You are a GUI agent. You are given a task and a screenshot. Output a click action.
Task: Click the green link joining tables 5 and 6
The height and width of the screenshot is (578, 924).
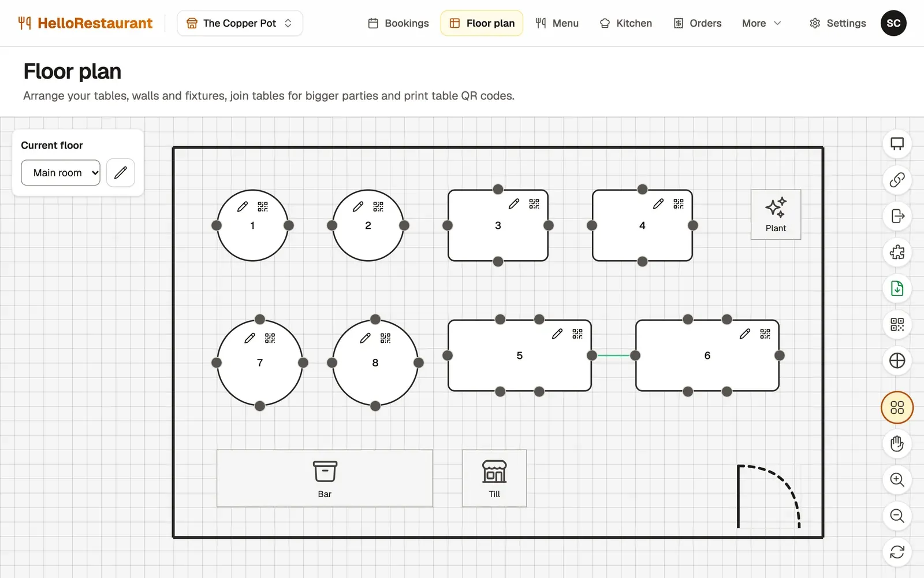(613, 355)
